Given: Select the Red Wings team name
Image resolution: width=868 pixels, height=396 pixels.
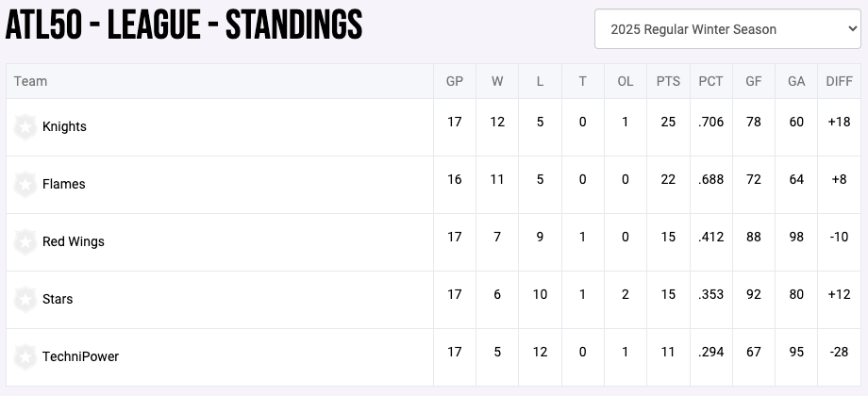Looking at the screenshot, I should point(74,241).
